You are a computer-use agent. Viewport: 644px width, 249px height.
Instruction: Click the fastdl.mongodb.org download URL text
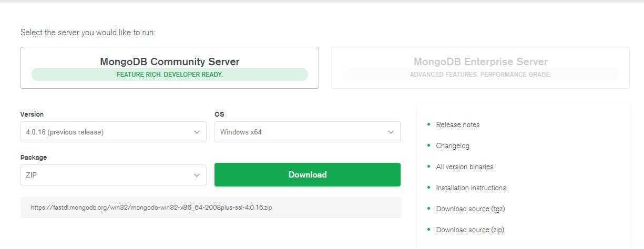pos(151,207)
